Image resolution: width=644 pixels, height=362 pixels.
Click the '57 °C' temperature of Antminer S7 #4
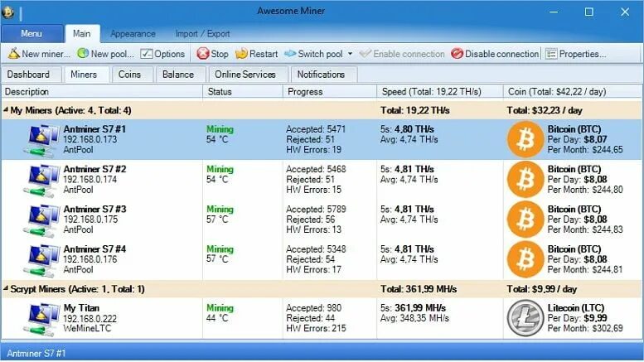tap(217, 259)
